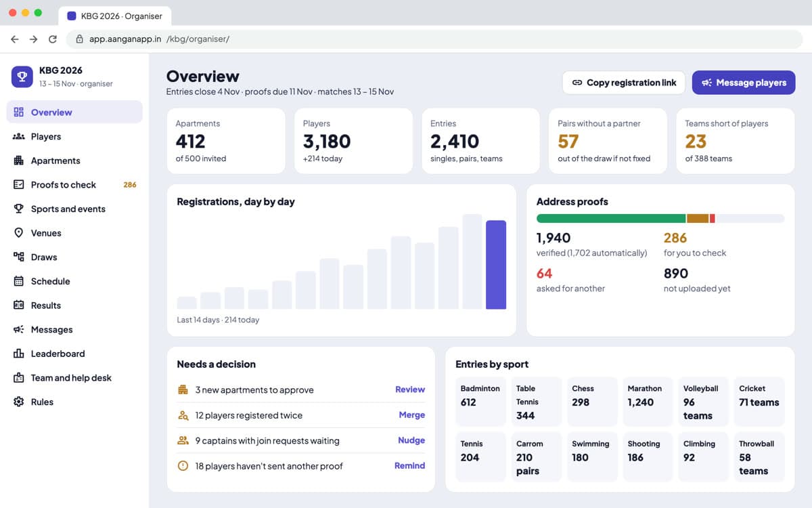Click the Cricket 71 teams tile
The height and width of the screenshot is (508, 812).
coord(759,402)
